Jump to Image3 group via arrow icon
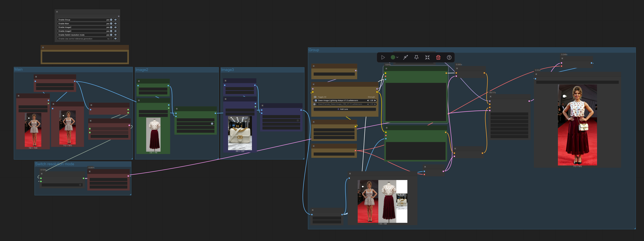 click(116, 31)
